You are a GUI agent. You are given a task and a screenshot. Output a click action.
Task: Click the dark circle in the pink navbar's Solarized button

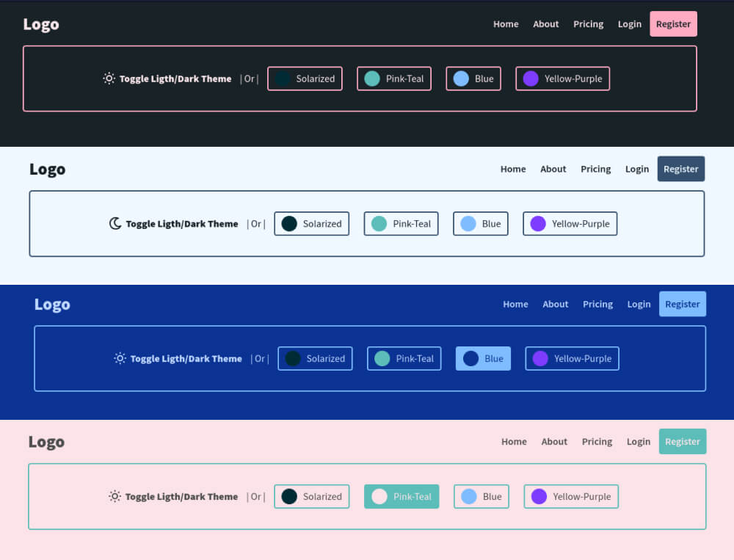click(291, 496)
